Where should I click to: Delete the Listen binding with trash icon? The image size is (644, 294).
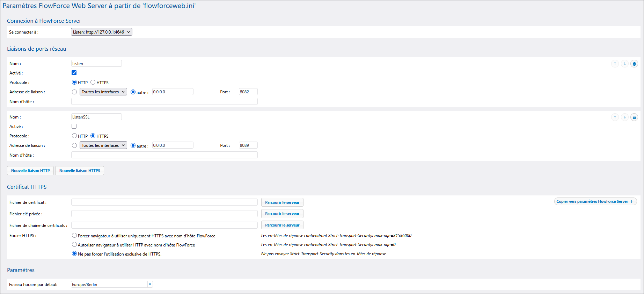point(634,64)
